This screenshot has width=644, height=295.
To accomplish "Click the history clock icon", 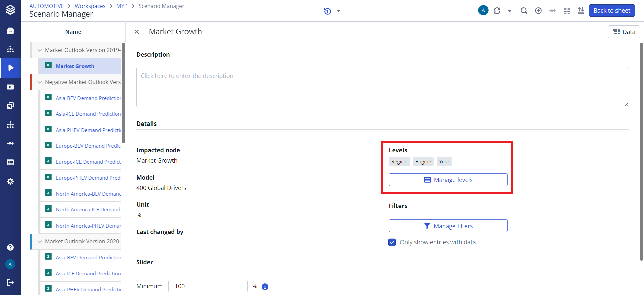I will (x=327, y=11).
